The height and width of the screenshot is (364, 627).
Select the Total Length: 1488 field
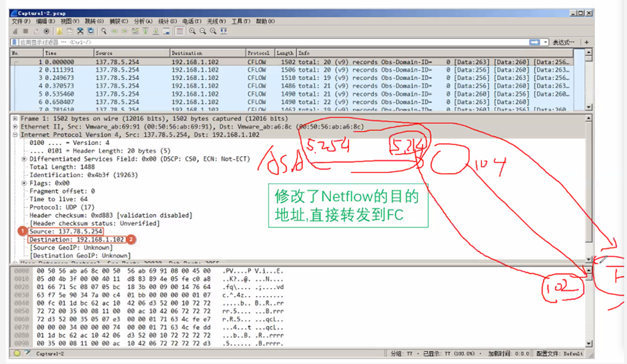click(62, 167)
